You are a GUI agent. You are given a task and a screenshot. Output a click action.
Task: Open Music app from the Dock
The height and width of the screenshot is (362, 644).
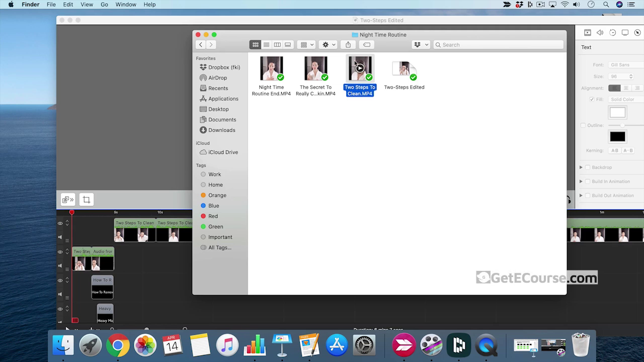pos(227,345)
